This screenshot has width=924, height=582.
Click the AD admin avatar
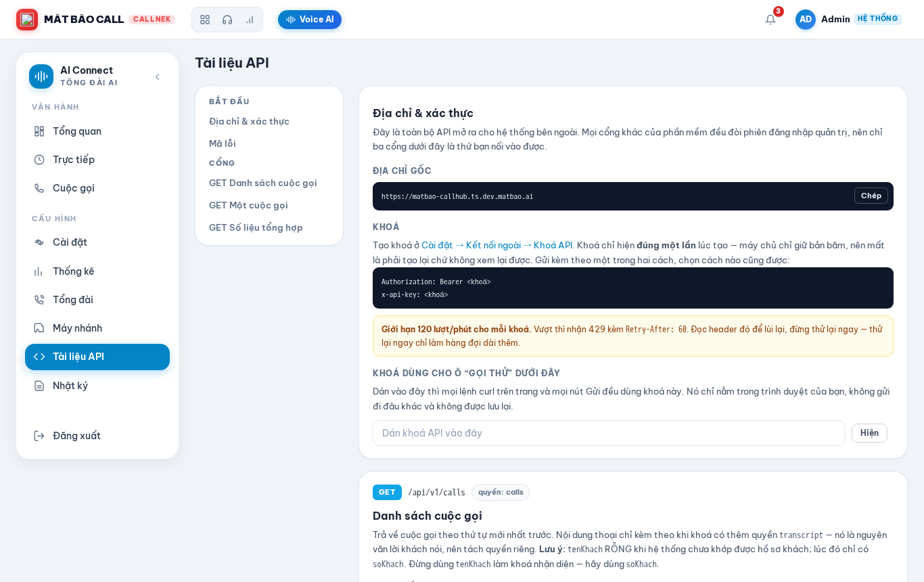tap(806, 20)
